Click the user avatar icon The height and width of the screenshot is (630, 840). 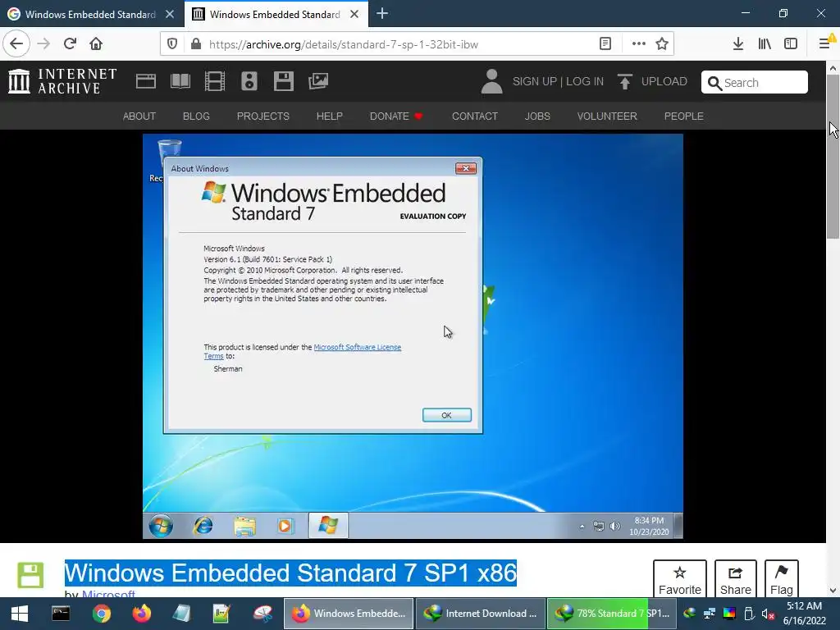[492, 81]
